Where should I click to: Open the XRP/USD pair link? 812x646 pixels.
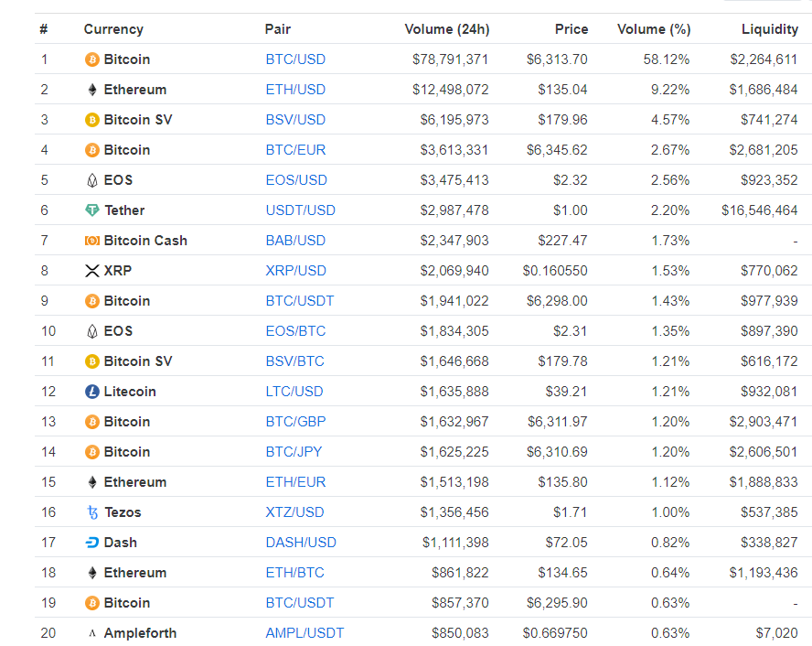coord(295,271)
